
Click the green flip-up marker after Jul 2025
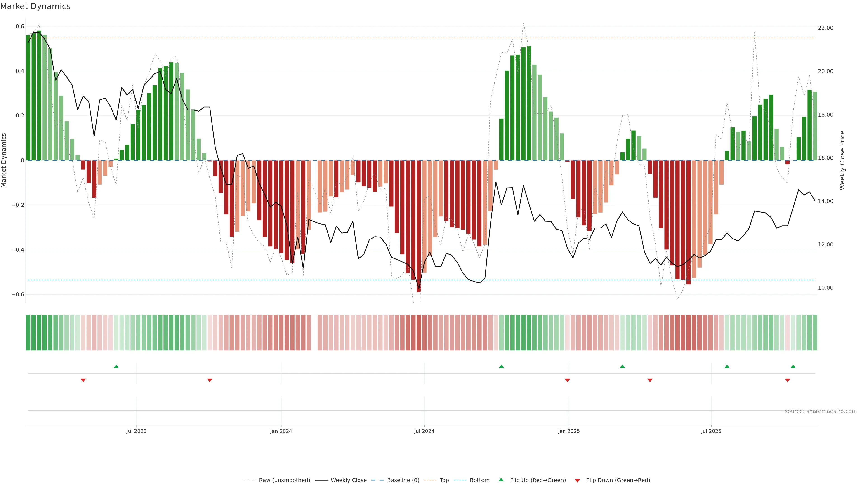727,366
